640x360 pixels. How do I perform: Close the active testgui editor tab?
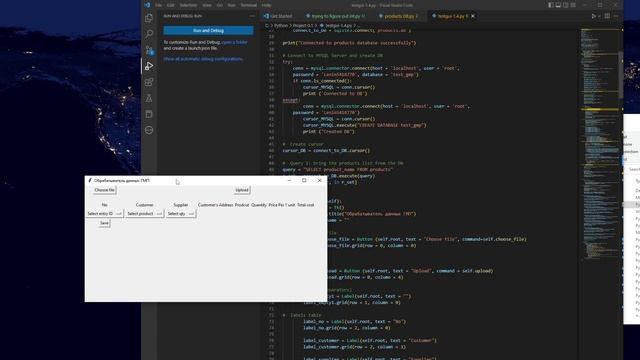(473, 16)
